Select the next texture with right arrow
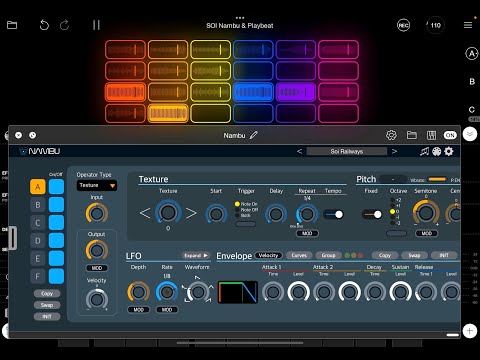The width and height of the screenshot is (480, 360). pyautogui.click(x=191, y=213)
